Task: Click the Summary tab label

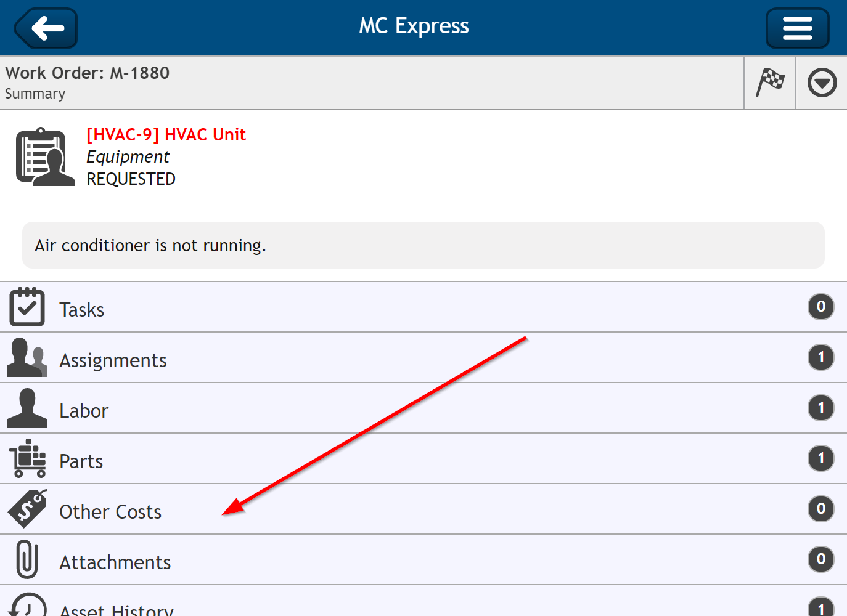Action: point(35,94)
